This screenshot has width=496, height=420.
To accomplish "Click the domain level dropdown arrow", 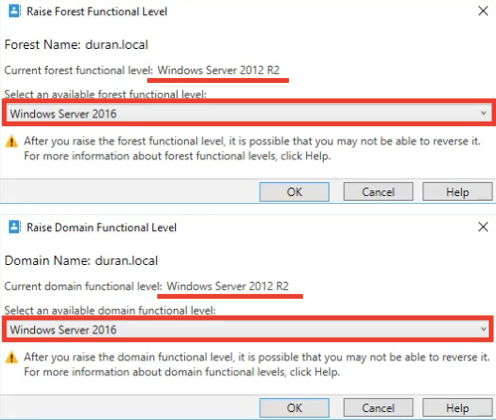I will coord(483,329).
